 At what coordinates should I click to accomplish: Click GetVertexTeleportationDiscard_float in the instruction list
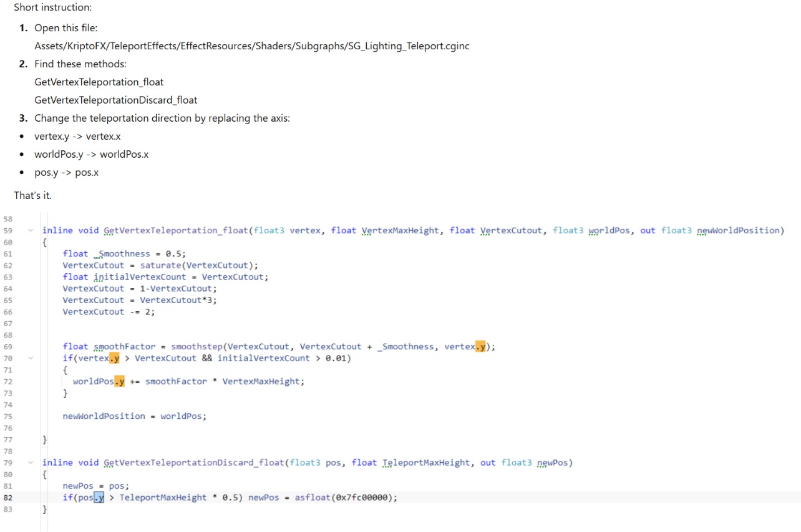pyautogui.click(x=115, y=100)
